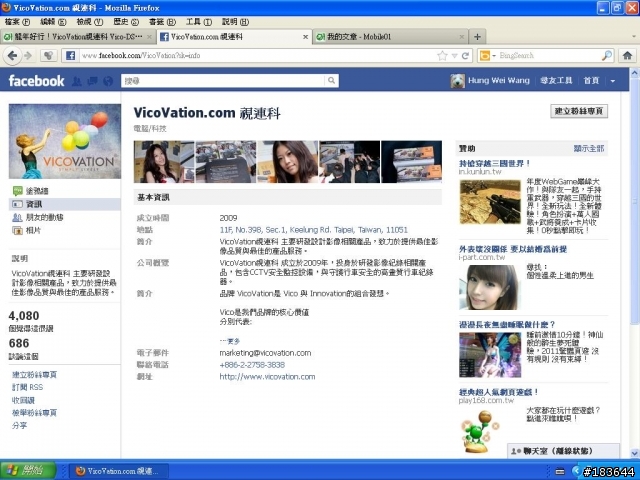640x480 pixels.
Task: Open the 書籤 (Bookmarks) menu
Action: (162, 22)
